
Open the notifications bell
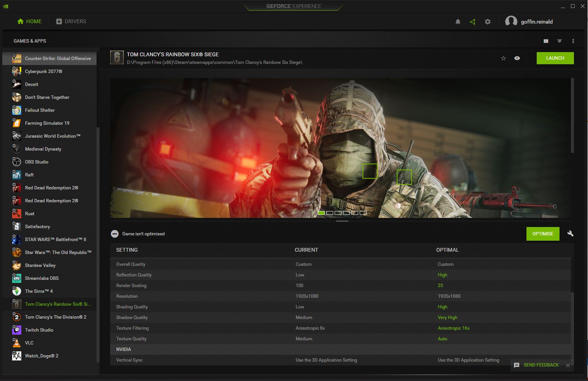click(458, 22)
